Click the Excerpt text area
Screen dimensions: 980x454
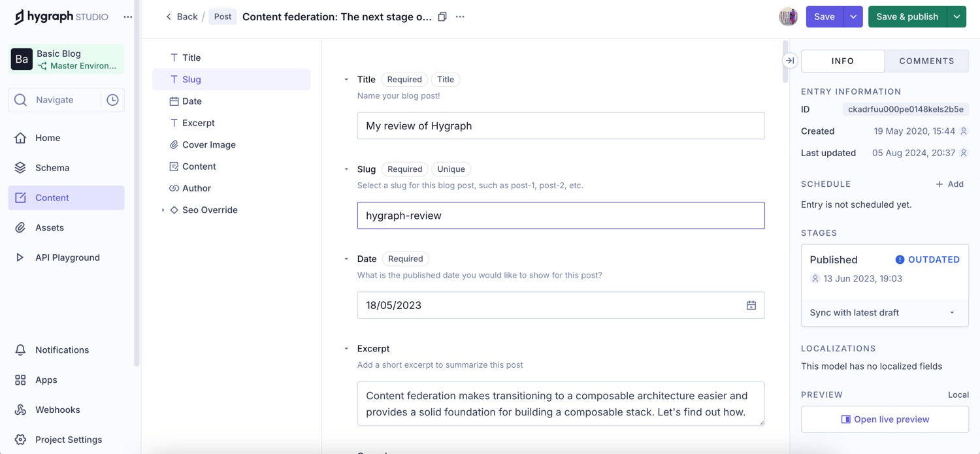[561, 404]
